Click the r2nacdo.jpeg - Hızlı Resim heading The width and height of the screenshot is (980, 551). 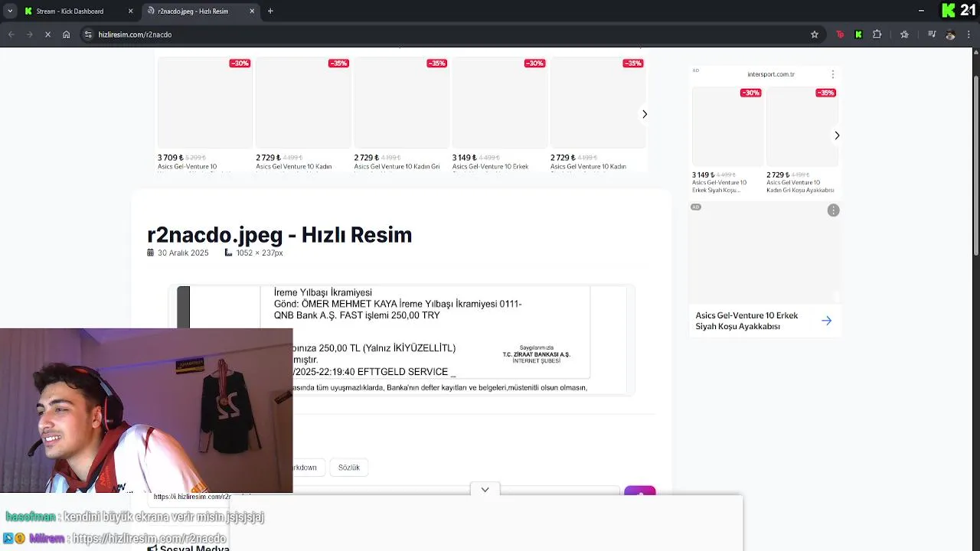(x=279, y=235)
